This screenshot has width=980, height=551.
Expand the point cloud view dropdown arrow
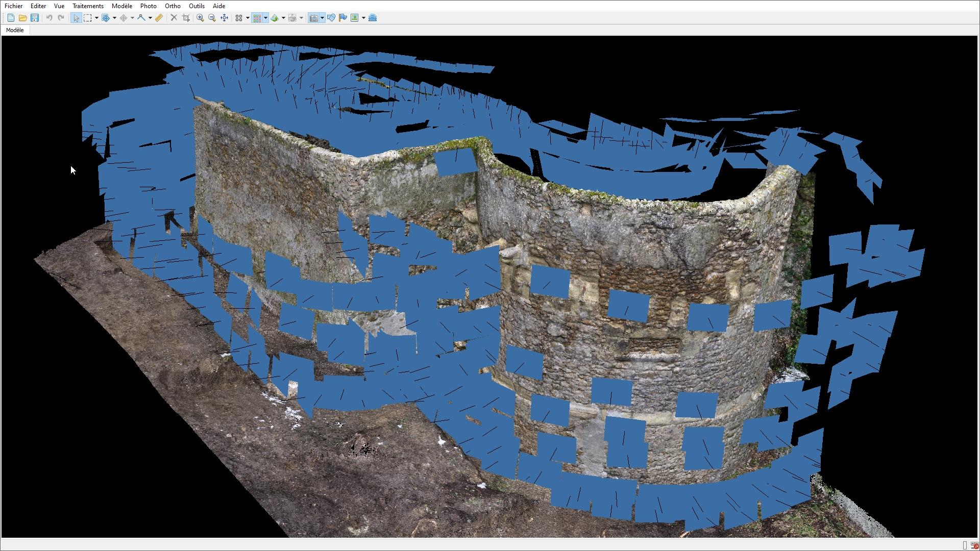point(248,18)
